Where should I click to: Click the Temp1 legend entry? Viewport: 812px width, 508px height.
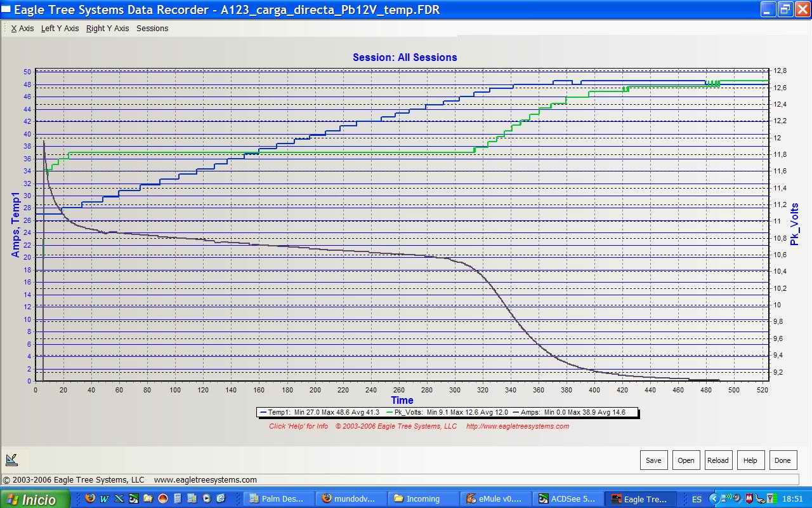click(x=319, y=412)
